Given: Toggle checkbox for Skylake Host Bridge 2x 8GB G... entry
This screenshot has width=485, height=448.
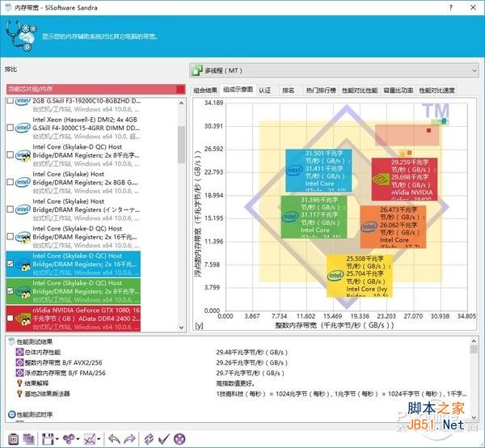Looking at the screenshot, I should click(11, 182).
